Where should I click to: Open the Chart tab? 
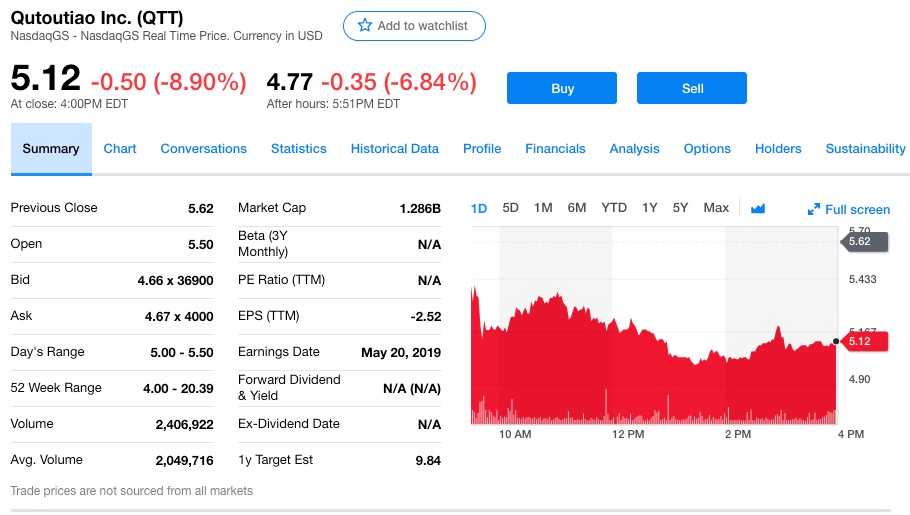[x=120, y=149]
